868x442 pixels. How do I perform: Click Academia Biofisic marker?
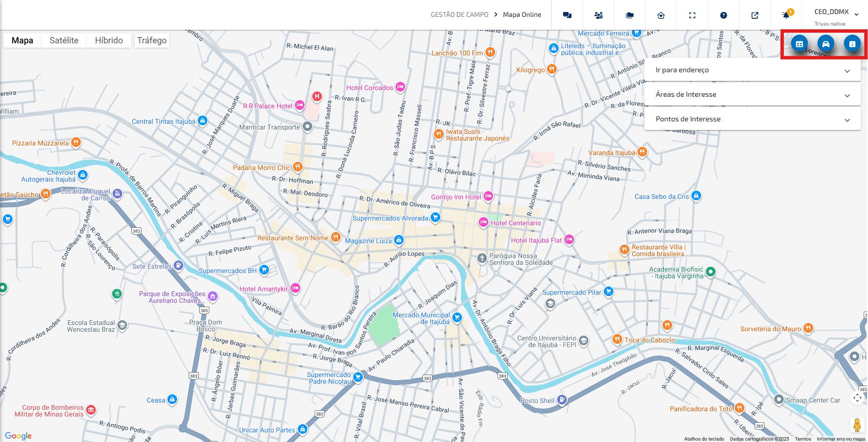coord(711,272)
